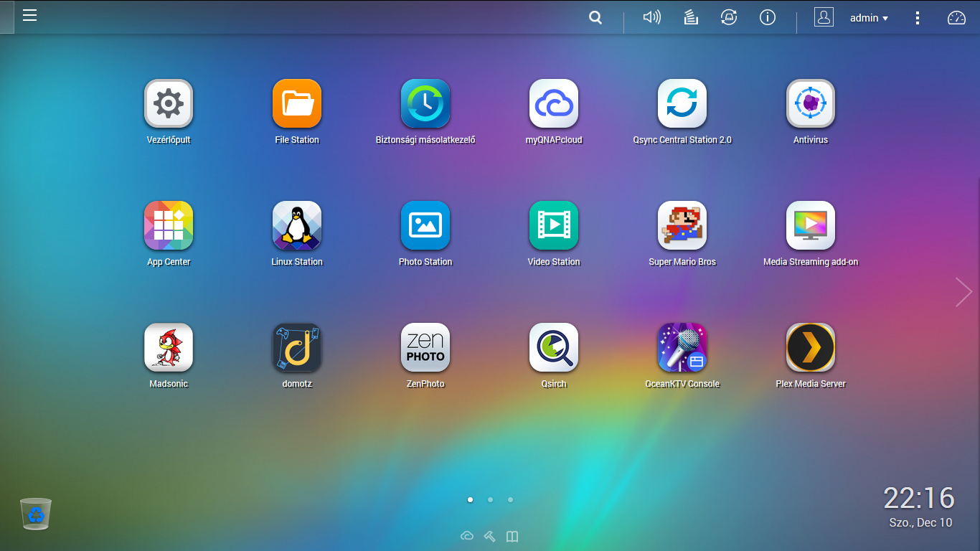Select the third desktop page dot
This screenshot has width=980, height=551.
coord(510,500)
